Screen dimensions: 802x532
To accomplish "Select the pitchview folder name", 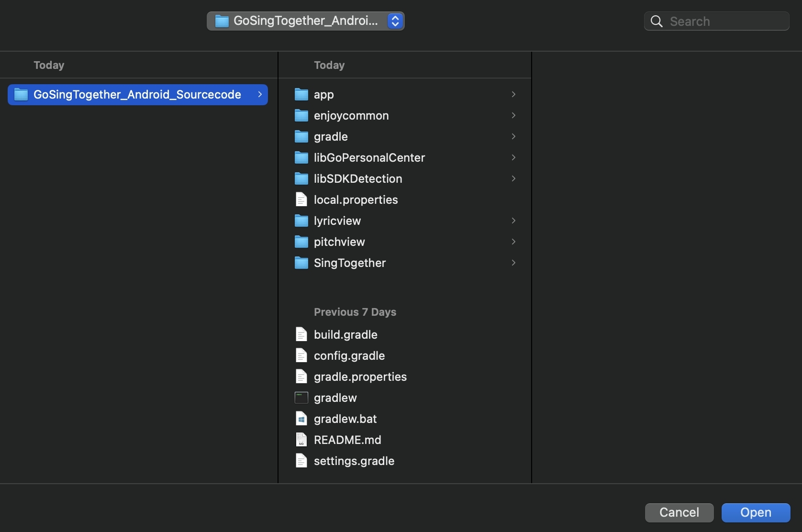I will (339, 242).
